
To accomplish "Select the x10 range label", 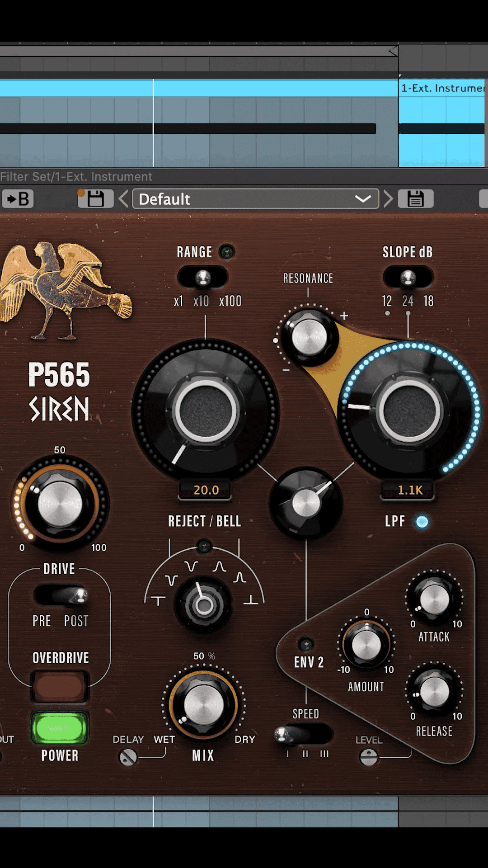I will click(202, 301).
